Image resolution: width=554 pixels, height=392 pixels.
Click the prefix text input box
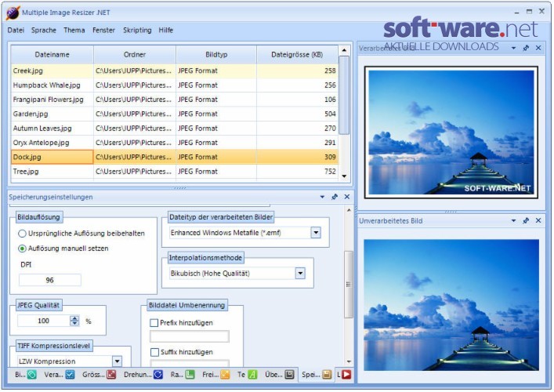point(190,336)
